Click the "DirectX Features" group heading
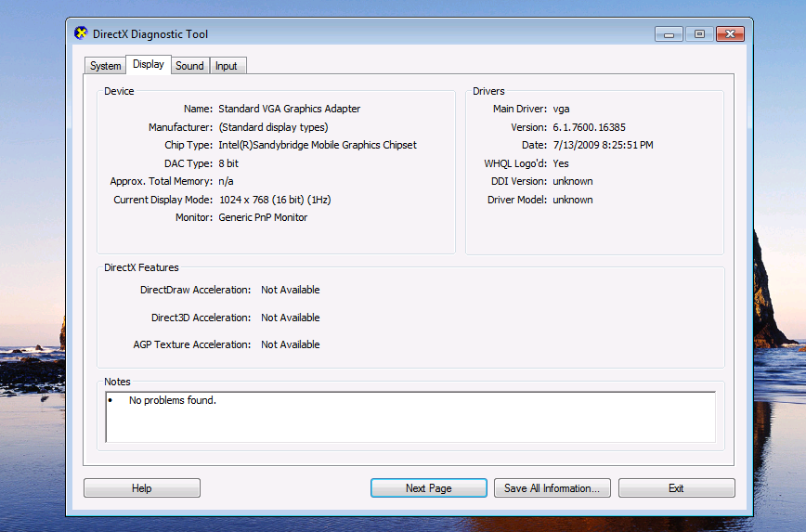 141,267
